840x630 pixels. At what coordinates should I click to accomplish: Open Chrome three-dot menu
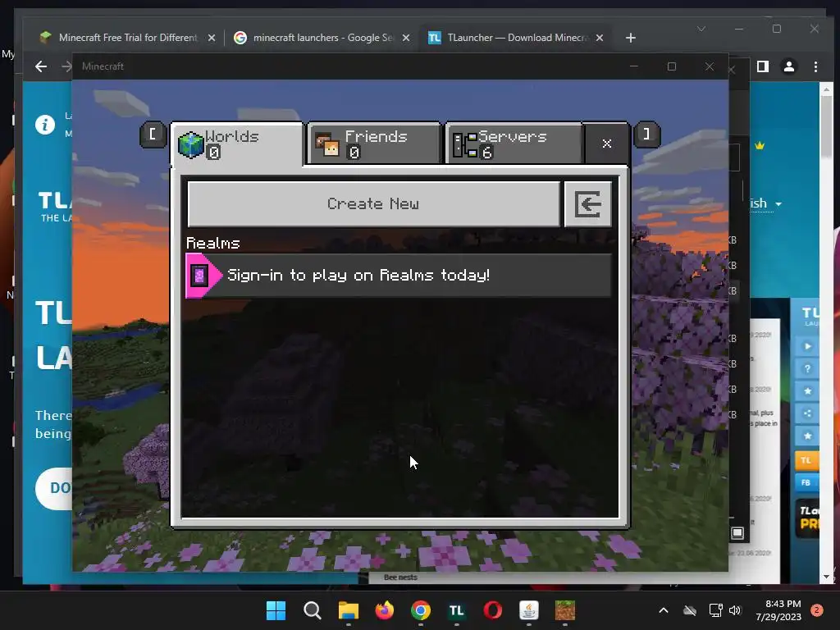[815, 66]
